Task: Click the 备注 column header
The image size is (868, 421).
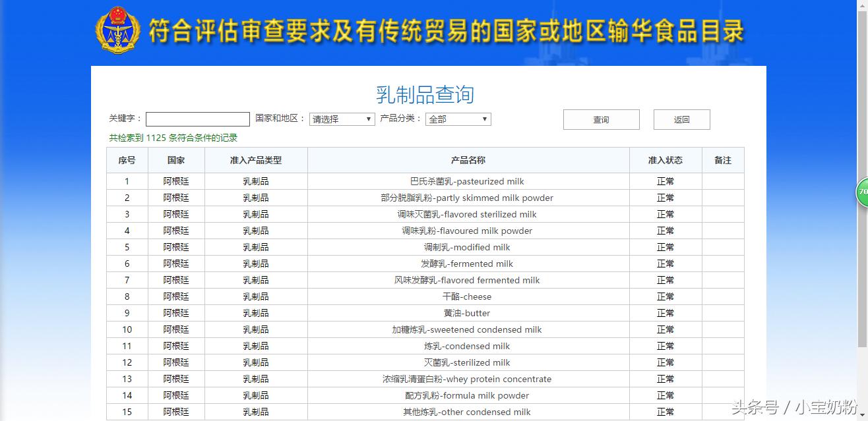Action: click(x=723, y=159)
